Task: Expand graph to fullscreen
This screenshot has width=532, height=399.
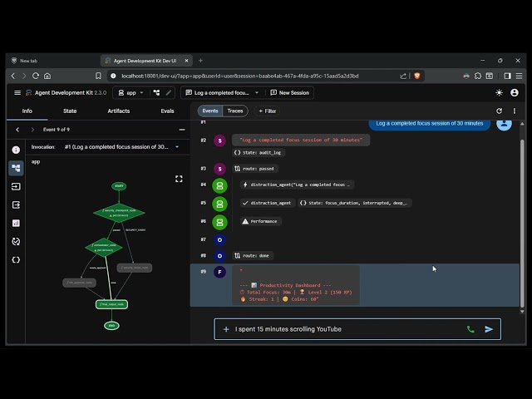Action: (179, 179)
